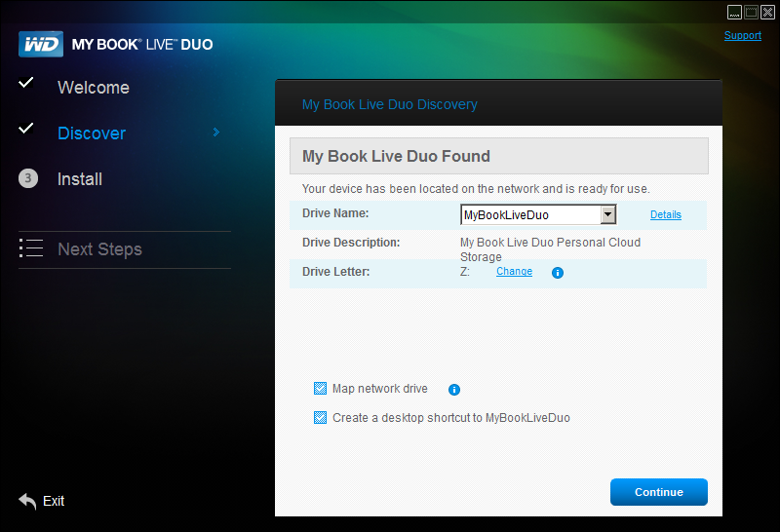
Task: Click the Discover step checkmark icon
Action: (x=26, y=128)
